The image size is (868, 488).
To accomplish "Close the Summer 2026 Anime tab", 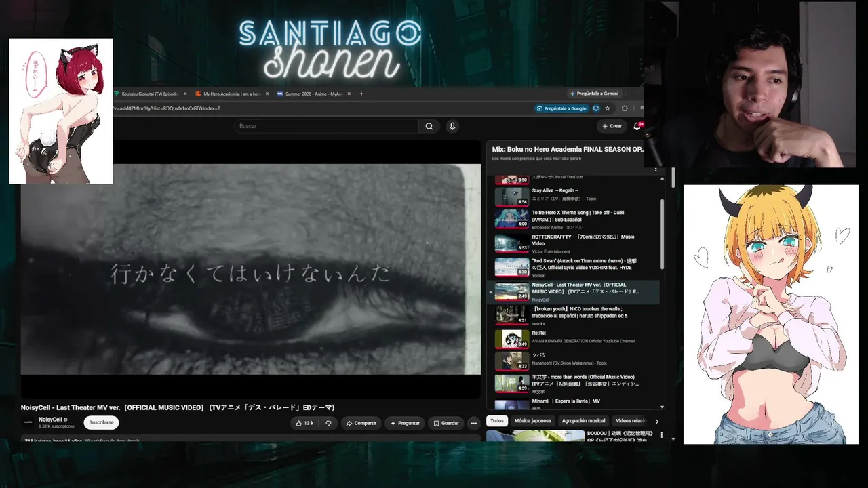I will coord(350,94).
